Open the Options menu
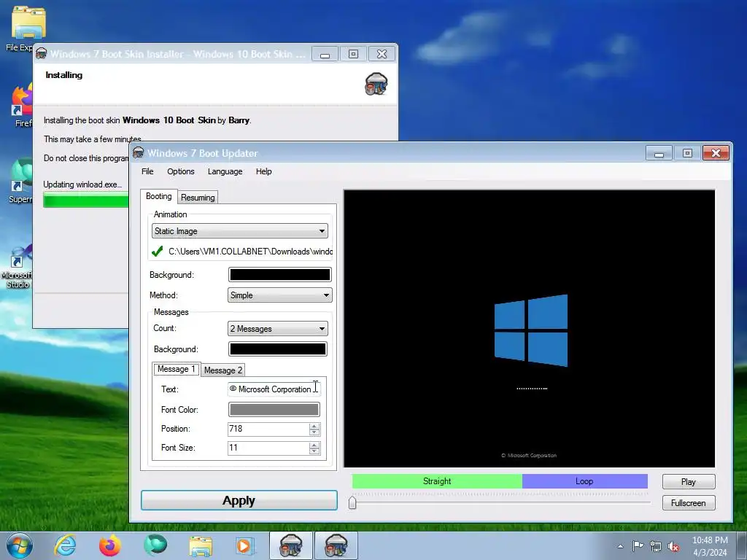Viewport: 747px width, 560px height. pyautogui.click(x=181, y=171)
